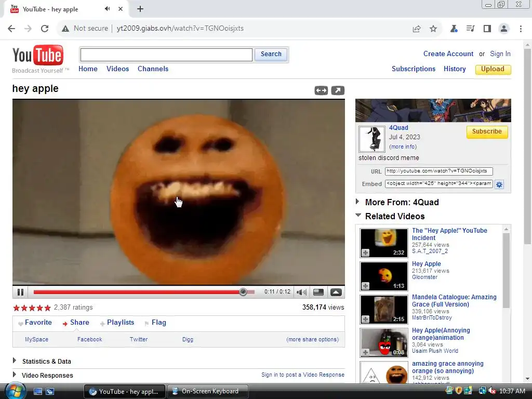Share the video on Twitter
Image resolution: width=532 pixels, height=399 pixels.
pyautogui.click(x=139, y=339)
